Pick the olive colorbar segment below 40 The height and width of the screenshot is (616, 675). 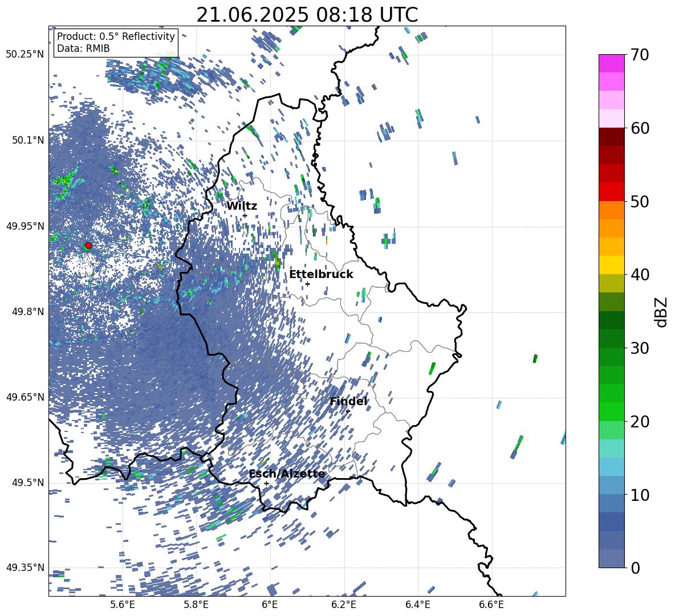coord(611,283)
